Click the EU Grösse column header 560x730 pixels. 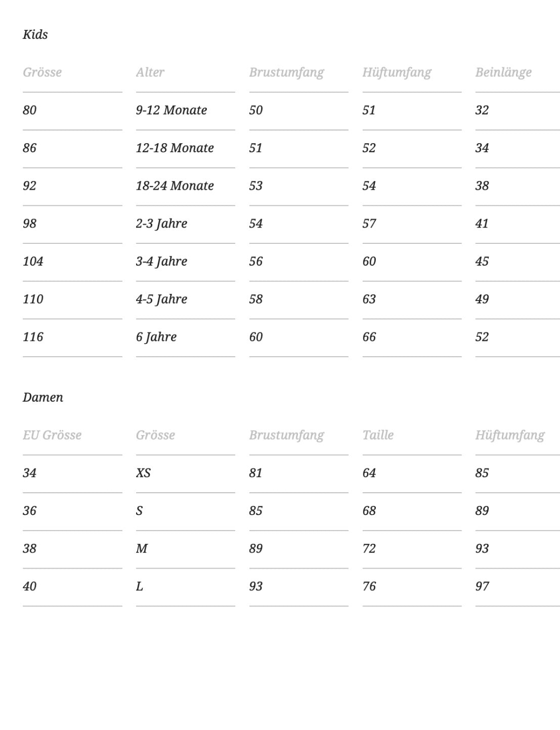tap(52, 435)
